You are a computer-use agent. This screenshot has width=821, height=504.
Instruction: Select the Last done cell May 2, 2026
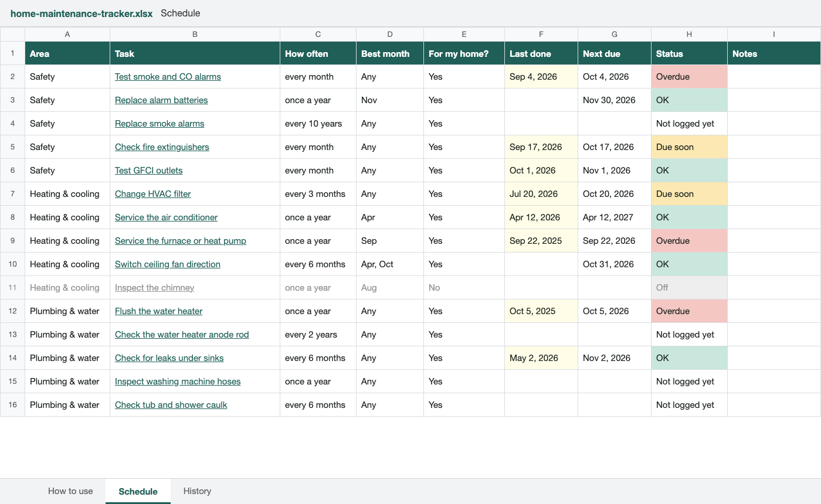click(541, 358)
